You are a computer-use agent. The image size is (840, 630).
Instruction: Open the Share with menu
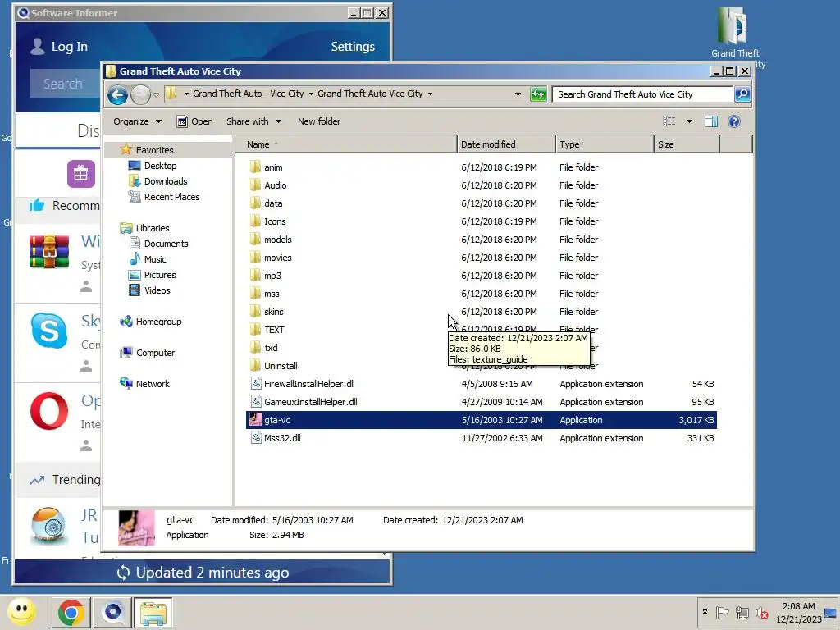(x=253, y=121)
